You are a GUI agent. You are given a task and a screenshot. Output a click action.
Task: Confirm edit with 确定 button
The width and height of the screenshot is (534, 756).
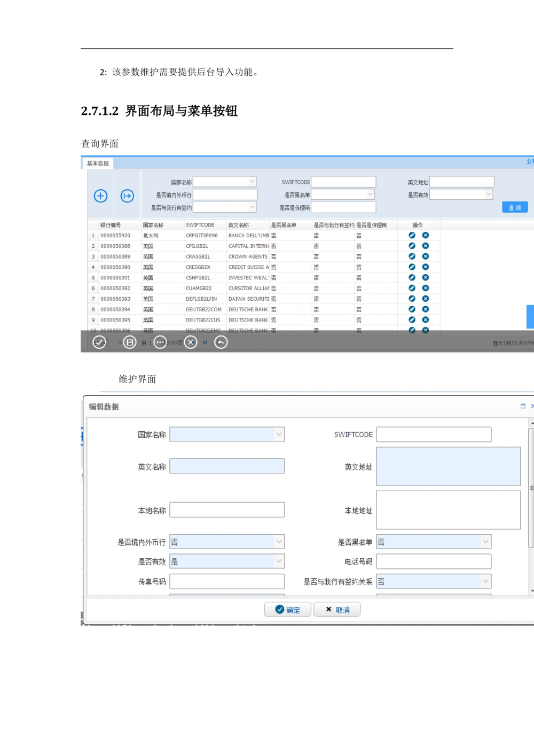[288, 610]
